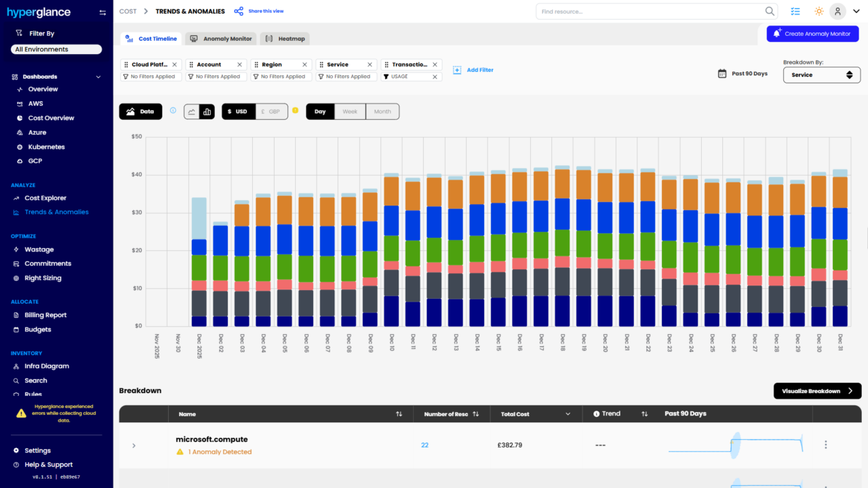Sort by the Trend column arrows
Image resolution: width=868 pixels, height=488 pixels.
(x=644, y=413)
